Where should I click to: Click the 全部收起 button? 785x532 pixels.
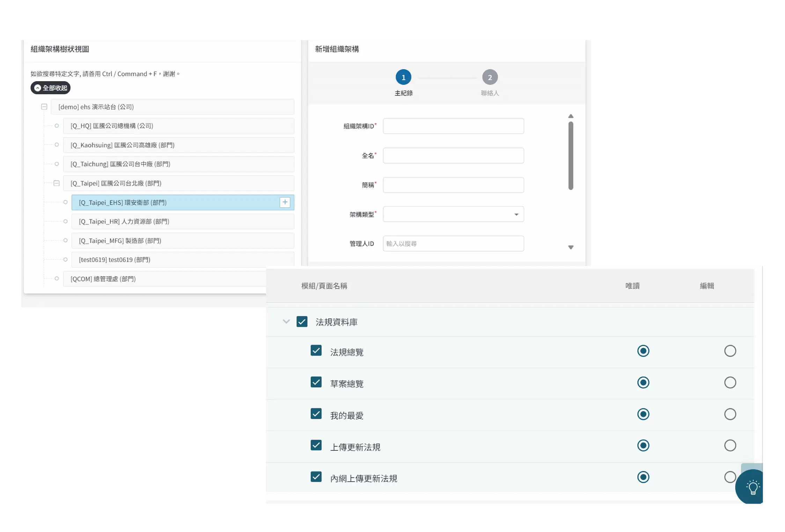(x=51, y=88)
